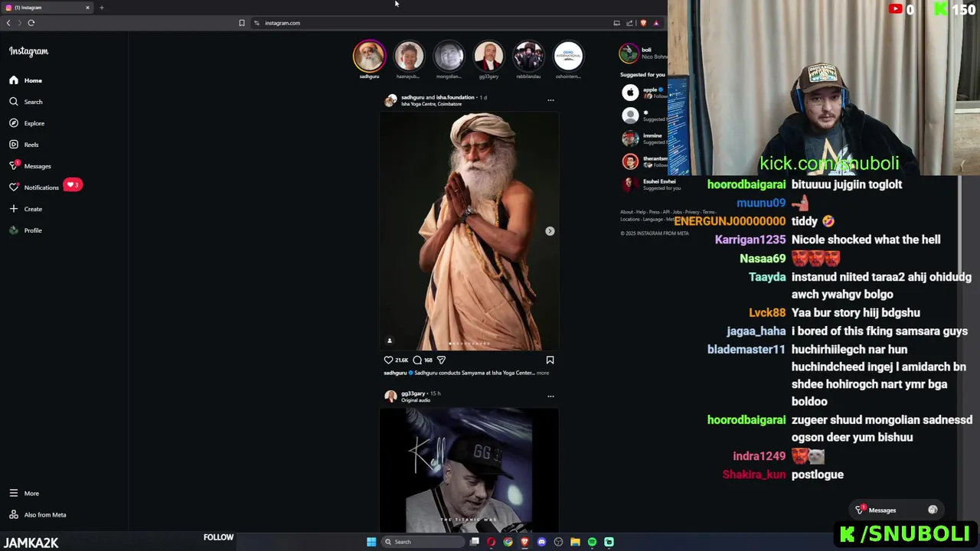Open options menu on gg33gary post
Viewport: 980px width, 551px height.
(x=550, y=396)
